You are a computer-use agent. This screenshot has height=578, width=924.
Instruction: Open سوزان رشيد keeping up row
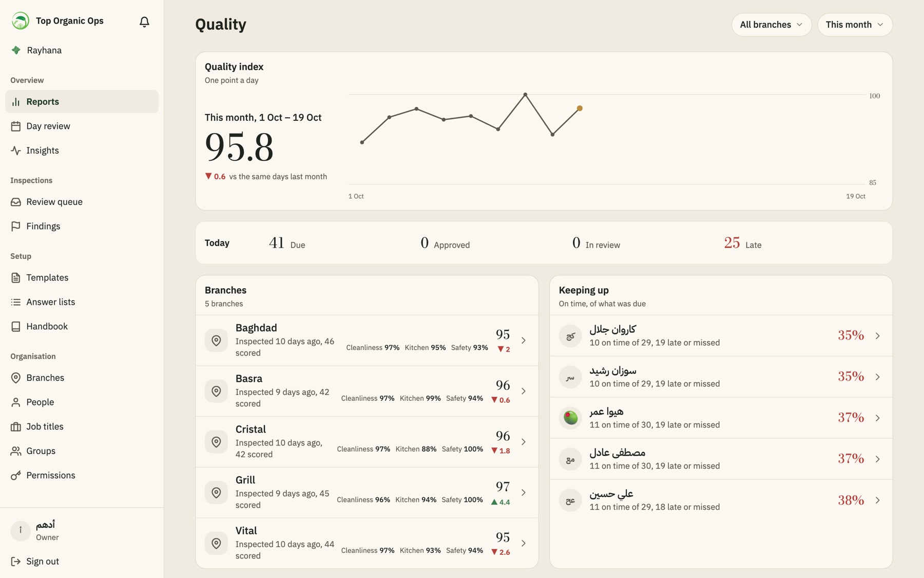tap(721, 377)
